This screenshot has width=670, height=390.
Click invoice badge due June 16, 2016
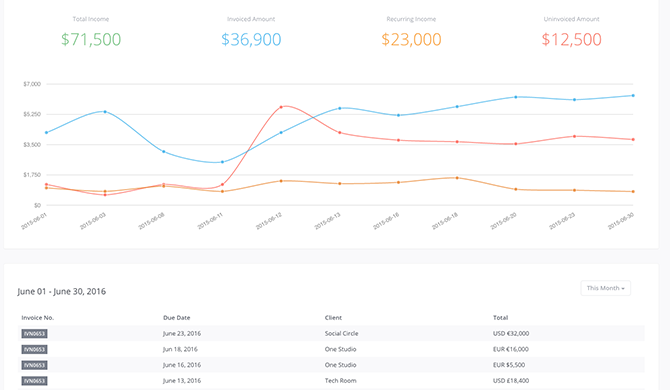34,365
